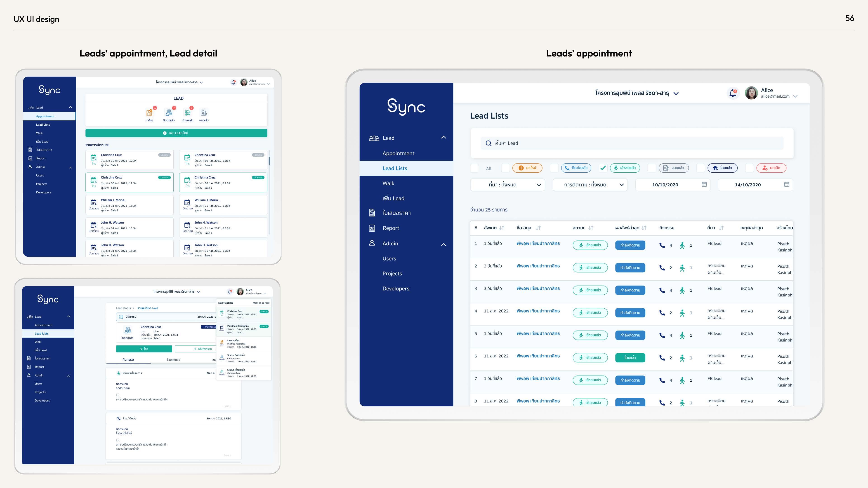Open calendar icon of 10/10/2020 date field

pyautogui.click(x=704, y=184)
